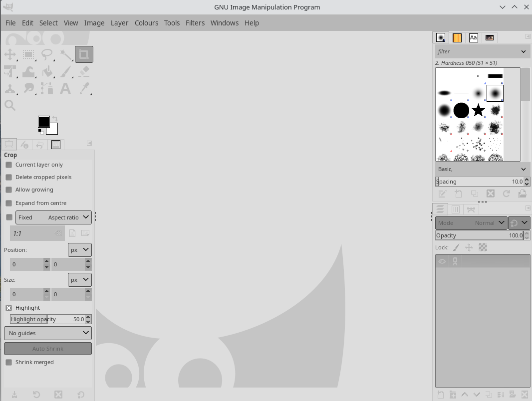Open the Size unit px dropdown
532x401 pixels.
click(x=80, y=280)
